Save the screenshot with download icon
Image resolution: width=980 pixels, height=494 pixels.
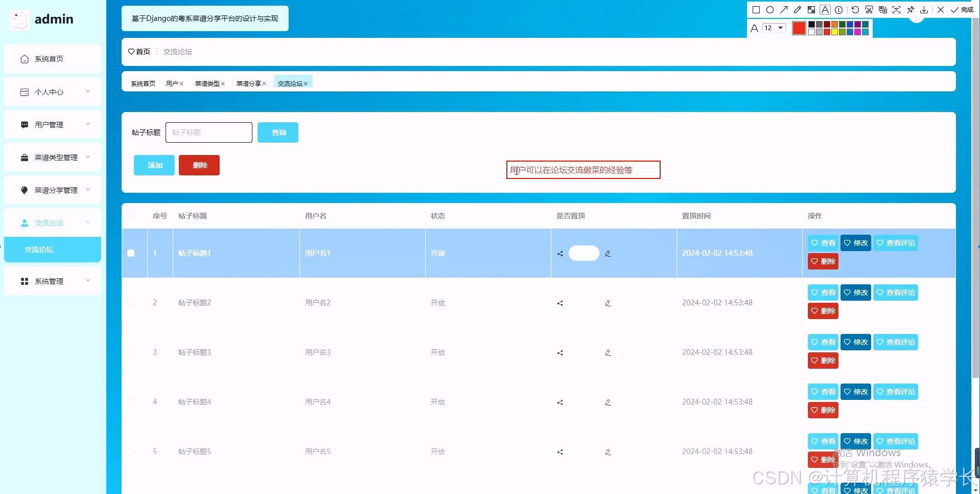pyautogui.click(x=924, y=10)
